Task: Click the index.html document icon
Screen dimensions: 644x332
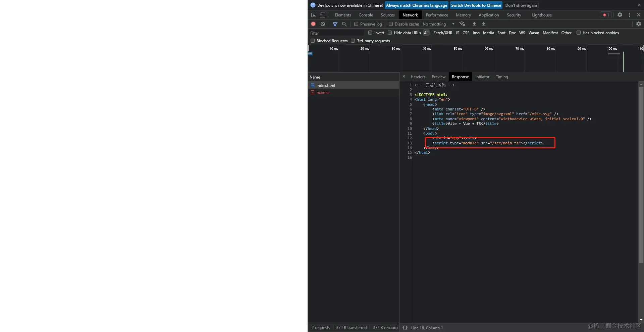Action: pos(313,86)
